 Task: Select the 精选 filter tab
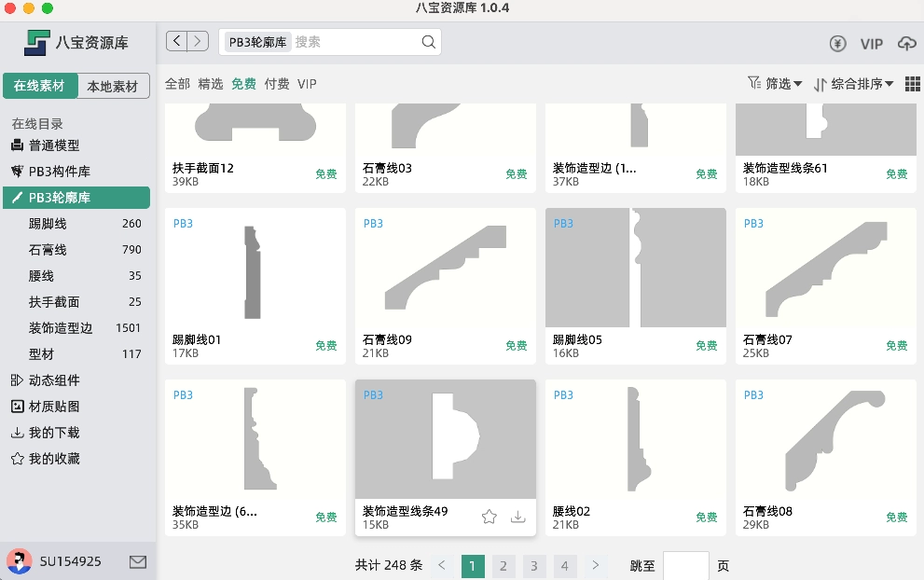[x=211, y=84]
